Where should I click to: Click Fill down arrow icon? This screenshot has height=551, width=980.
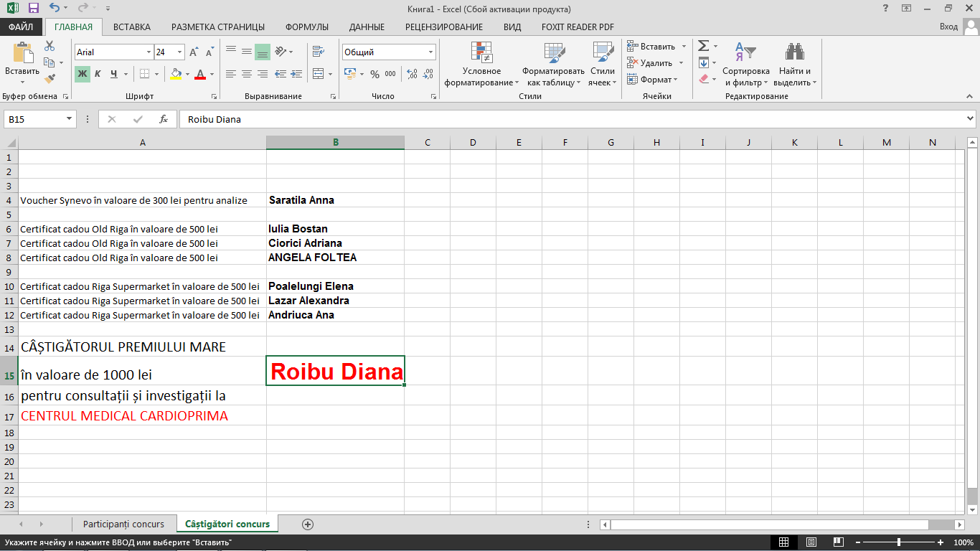click(x=704, y=62)
